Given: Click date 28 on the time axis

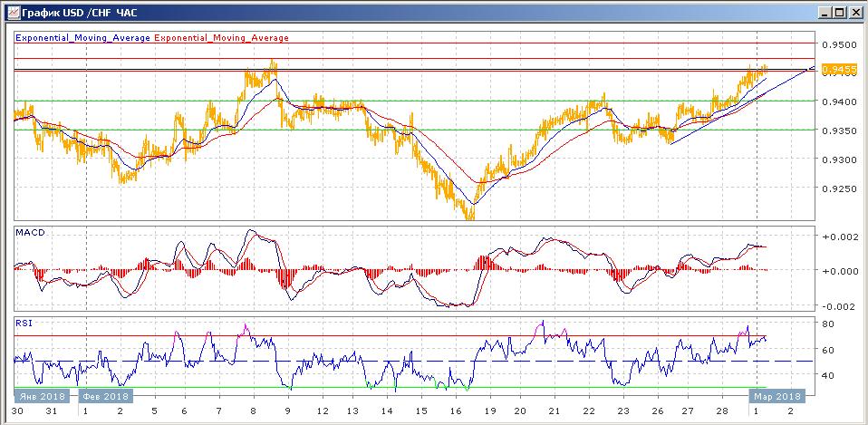Looking at the screenshot, I should click(721, 411).
